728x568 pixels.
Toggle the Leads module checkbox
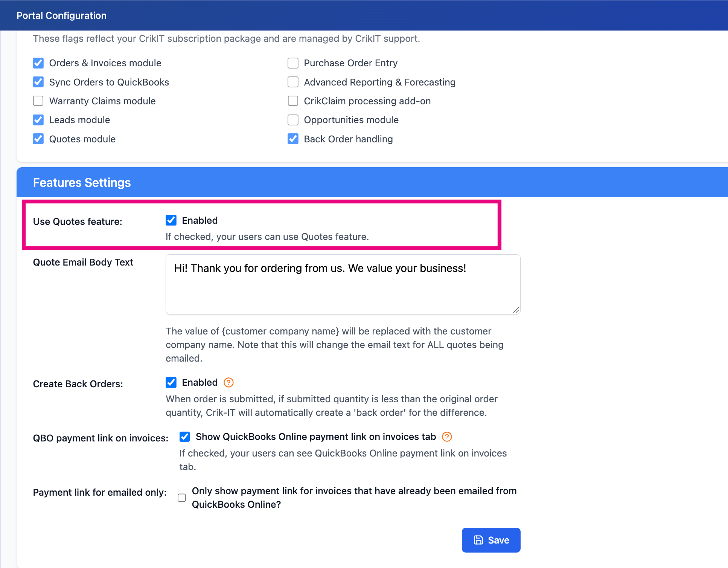pos(38,120)
